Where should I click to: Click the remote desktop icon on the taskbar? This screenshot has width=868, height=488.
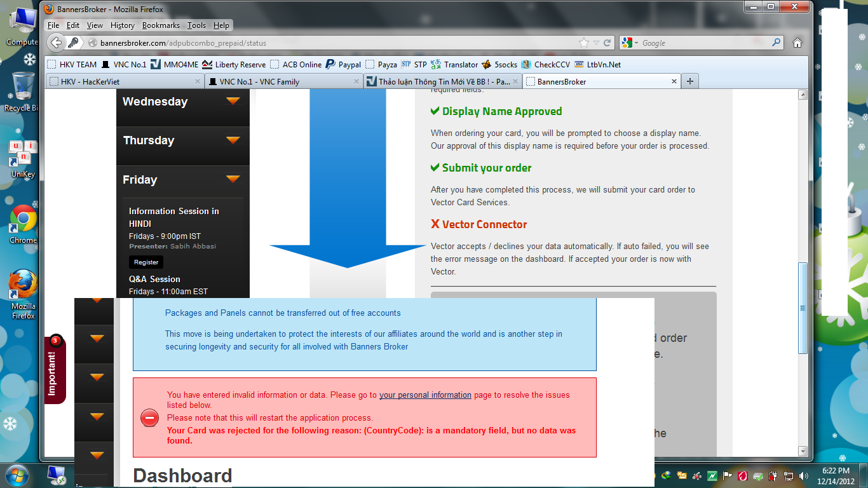(58, 475)
